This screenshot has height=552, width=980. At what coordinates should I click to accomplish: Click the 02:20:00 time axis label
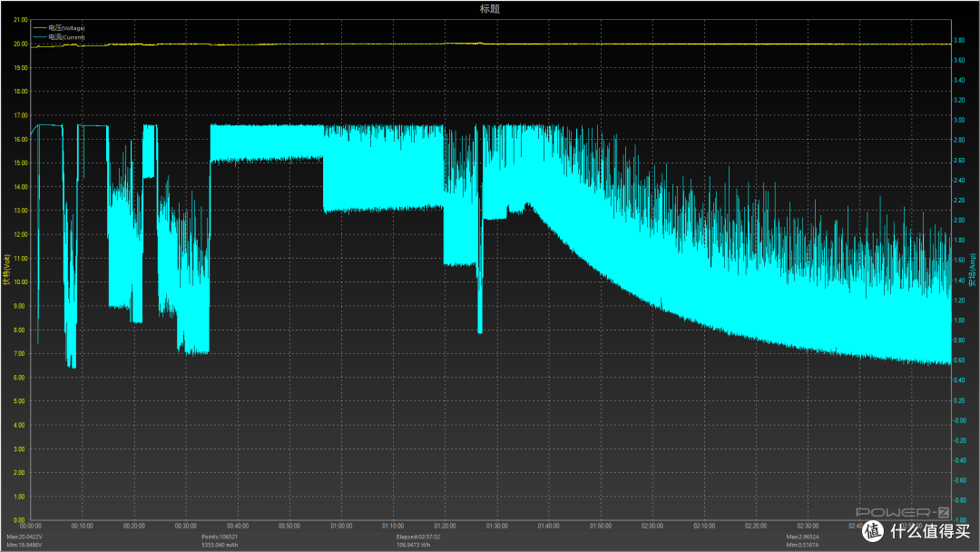pyautogui.click(x=756, y=527)
